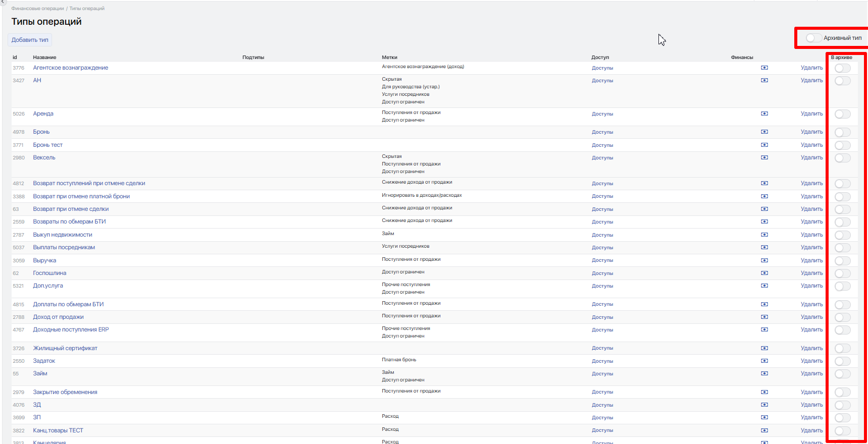Delete the Бронь тест operation type
Image resolution: width=868 pixels, height=444 pixels.
[811, 145]
